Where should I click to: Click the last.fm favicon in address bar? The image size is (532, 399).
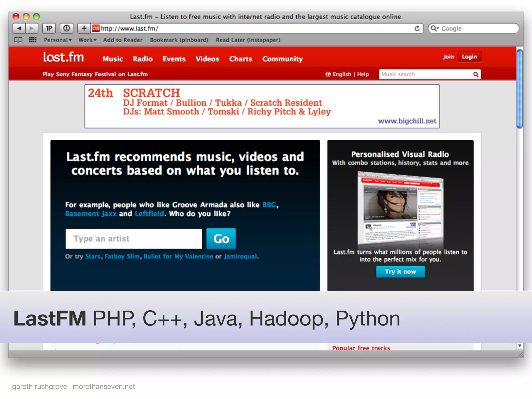(x=96, y=28)
